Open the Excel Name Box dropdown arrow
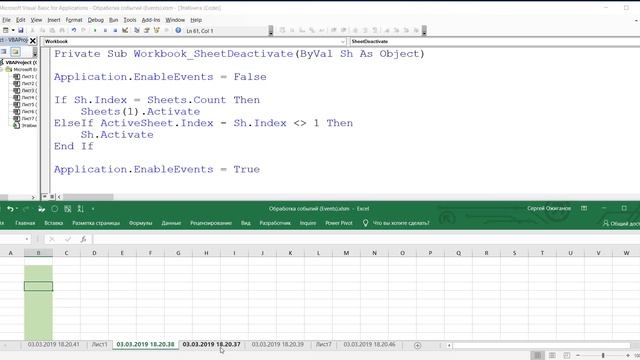Screen dimensions: 640x360 [x=27, y=239]
